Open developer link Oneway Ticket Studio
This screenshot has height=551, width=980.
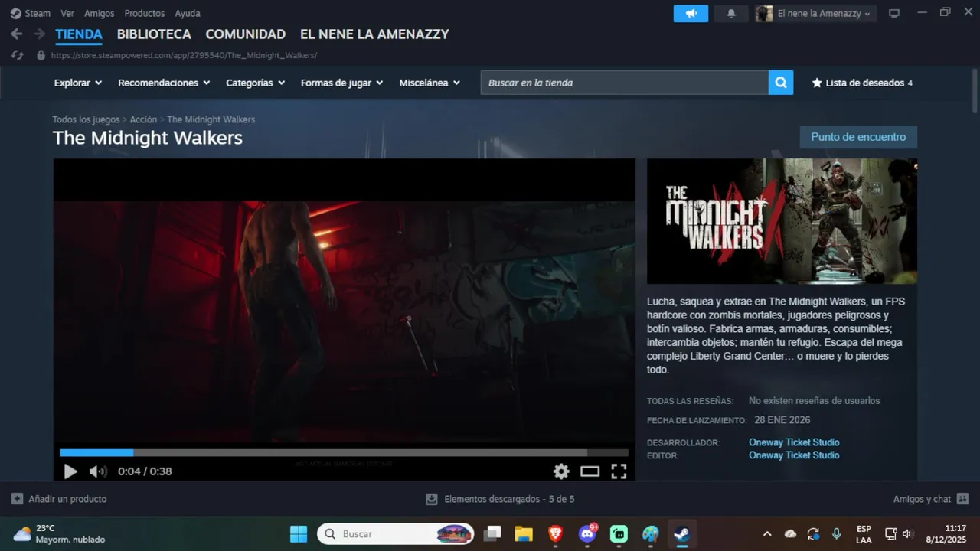[x=794, y=442]
